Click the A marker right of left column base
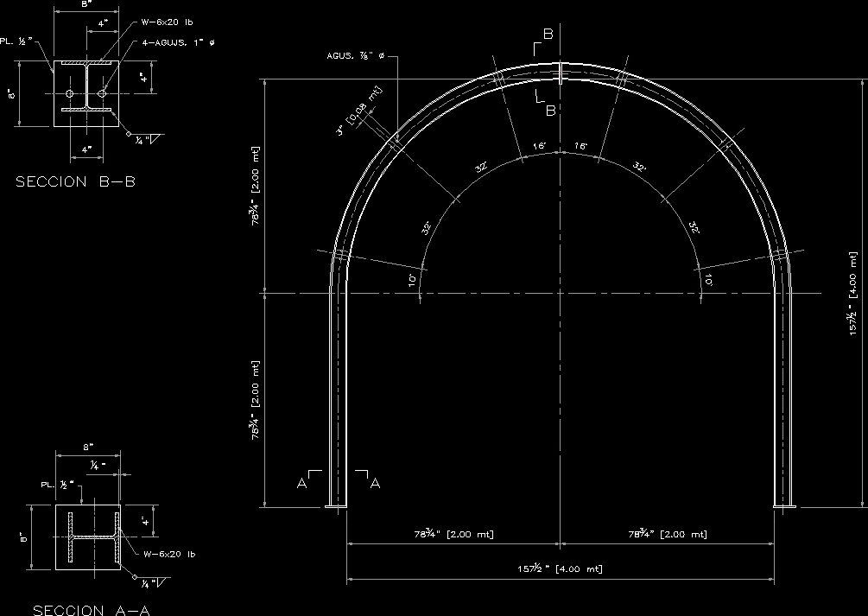 375,484
